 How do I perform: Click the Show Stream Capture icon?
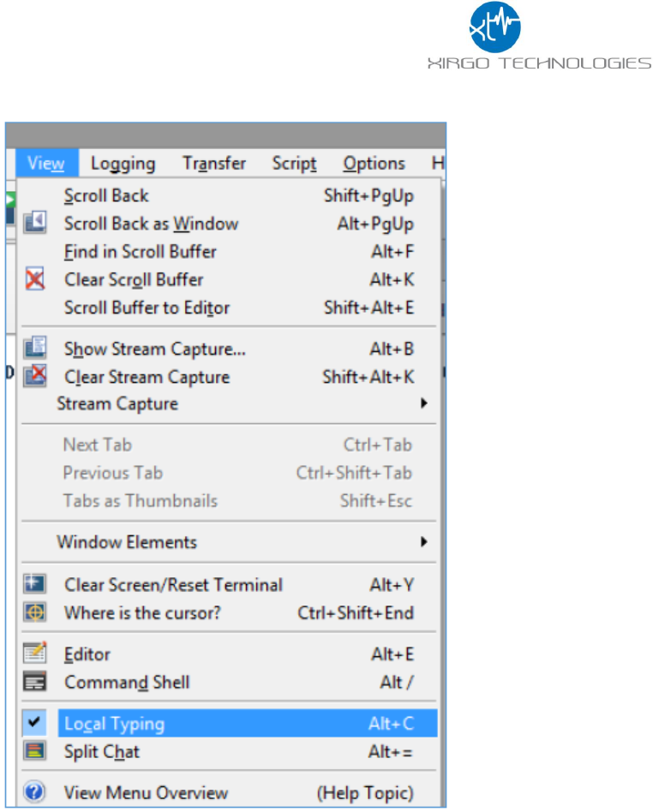click(x=35, y=349)
